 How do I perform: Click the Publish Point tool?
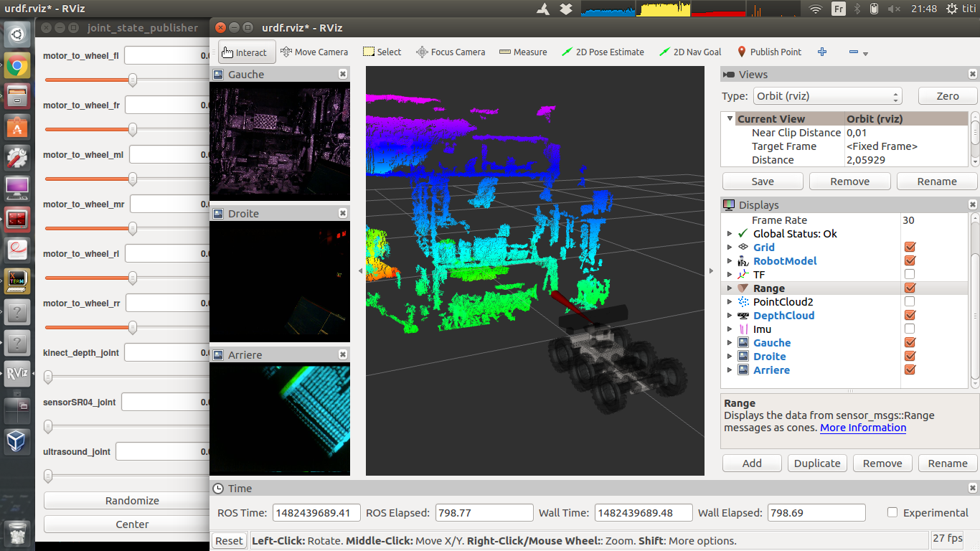[x=769, y=52]
